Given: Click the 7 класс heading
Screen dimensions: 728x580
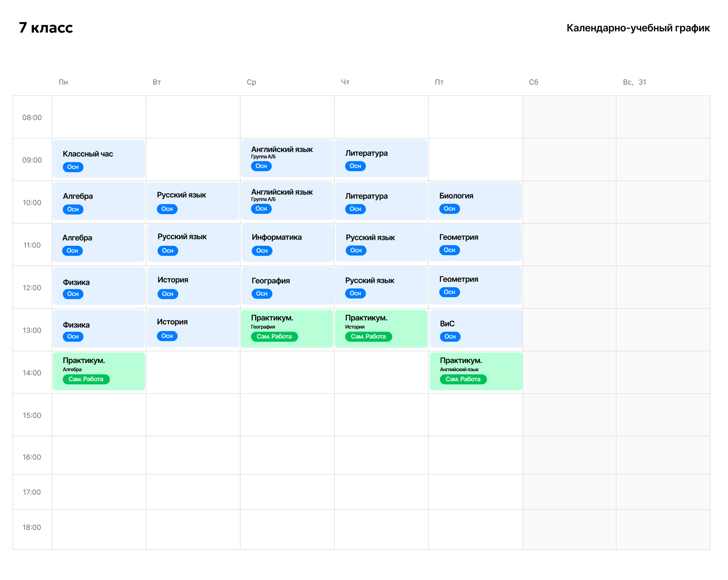Looking at the screenshot, I should pyautogui.click(x=45, y=27).
